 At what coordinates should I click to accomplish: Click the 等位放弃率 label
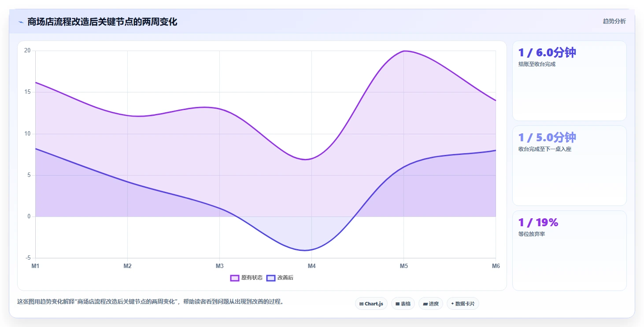coord(532,234)
